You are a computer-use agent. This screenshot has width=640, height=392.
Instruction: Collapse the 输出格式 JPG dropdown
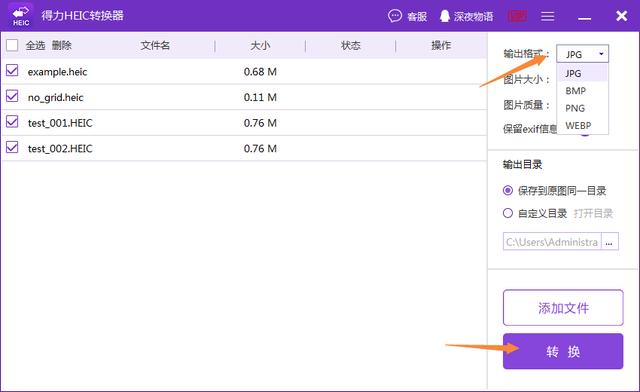click(582, 54)
